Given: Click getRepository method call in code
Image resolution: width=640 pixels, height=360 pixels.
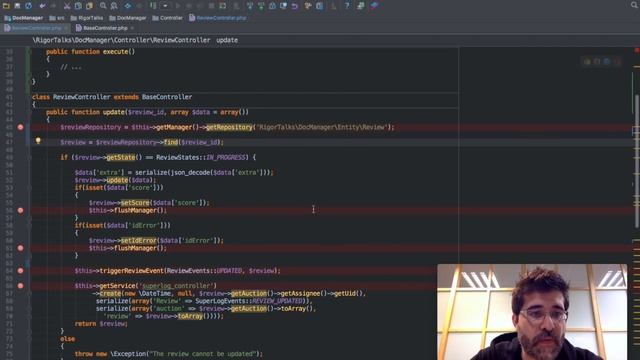Looking at the screenshot, I should 229,127.
